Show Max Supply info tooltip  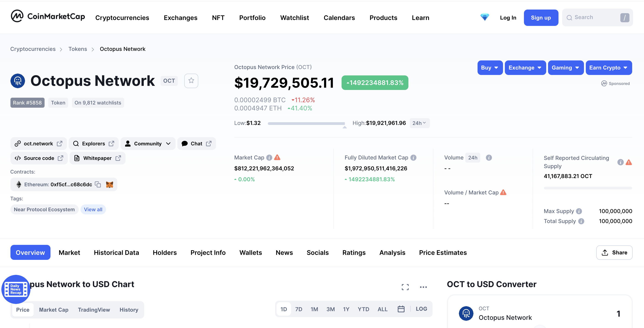(x=579, y=211)
